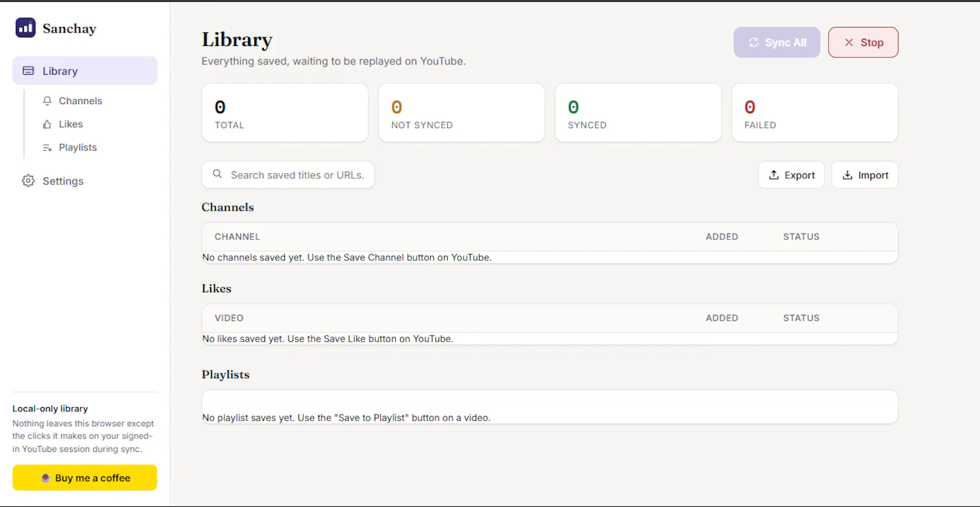Click ADDED header in Channels table
Viewport: 980px width, 507px height.
[722, 237]
